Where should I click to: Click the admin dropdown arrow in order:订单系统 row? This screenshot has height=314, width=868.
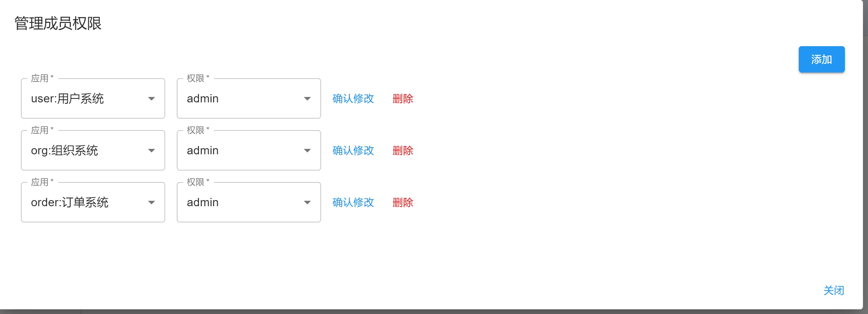(307, 203)
